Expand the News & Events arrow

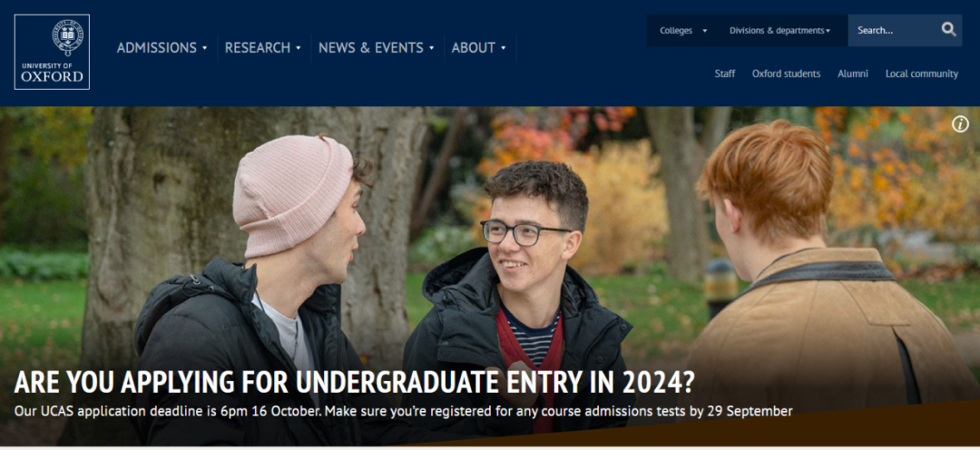[431, 48]
